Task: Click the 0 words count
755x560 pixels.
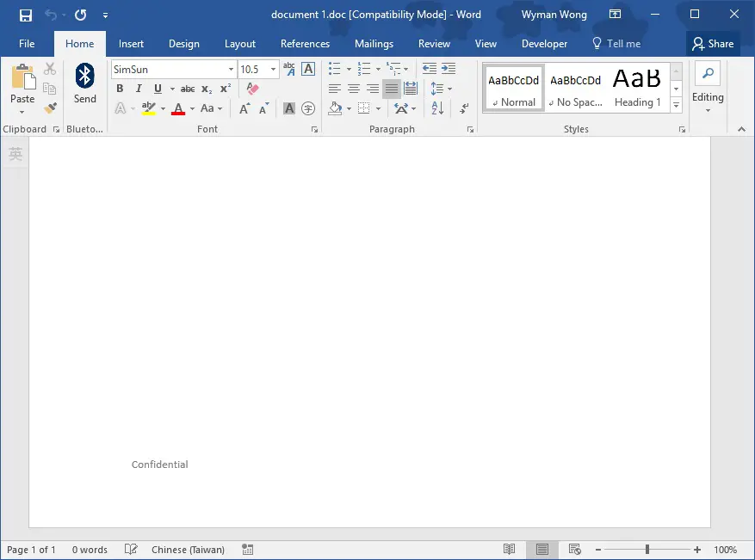Action: pyautogui.click(x=90, y=550)
